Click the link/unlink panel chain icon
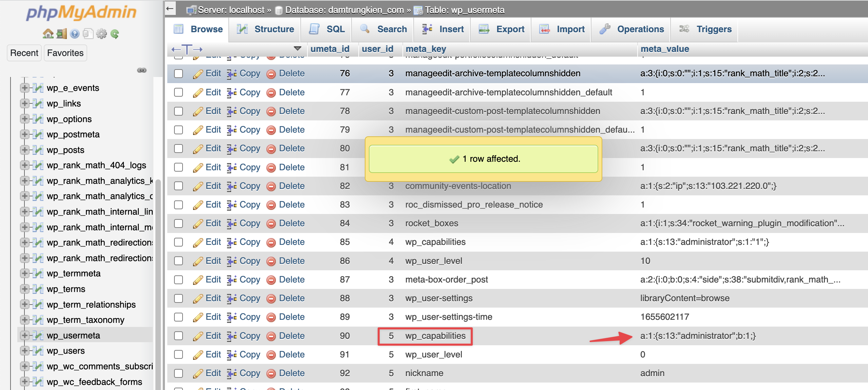The width and height of the screenshot is (868, 390). coord(141,70)
